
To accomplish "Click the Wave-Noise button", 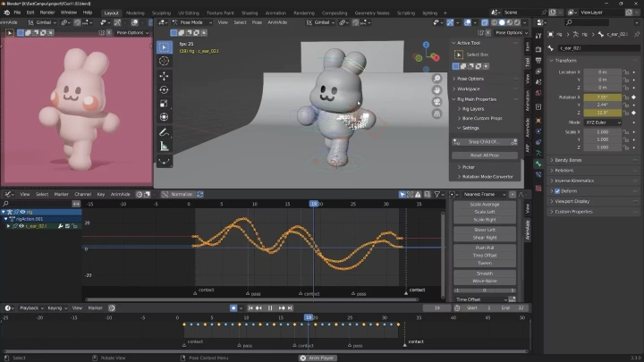I will click(485, 282).
